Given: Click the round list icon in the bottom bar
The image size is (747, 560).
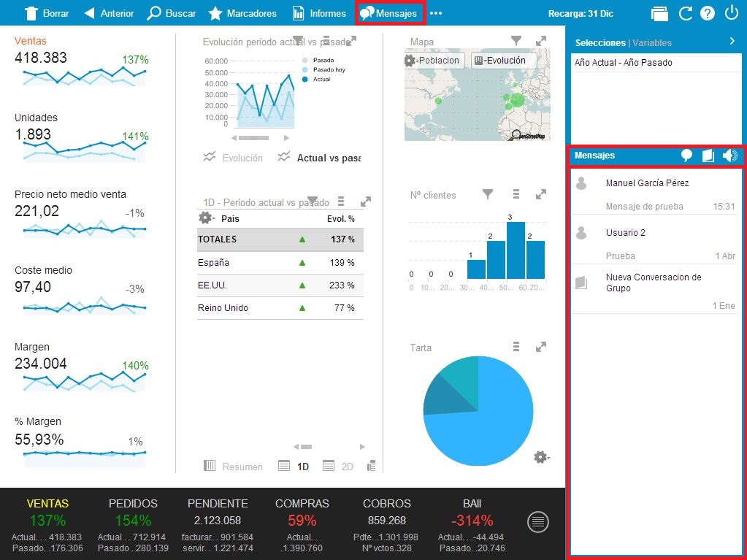Looking at the screenshot, I should pyautogui.click(x=538, y=521).
